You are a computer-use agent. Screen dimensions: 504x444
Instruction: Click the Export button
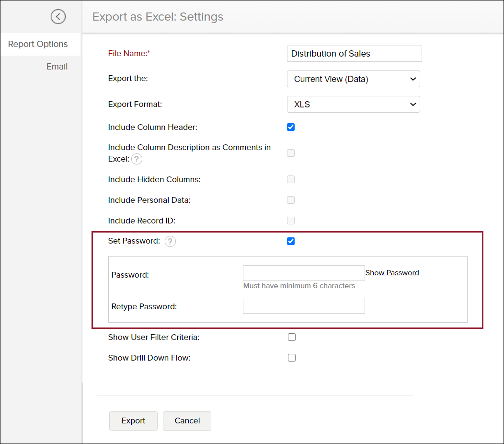133,421
